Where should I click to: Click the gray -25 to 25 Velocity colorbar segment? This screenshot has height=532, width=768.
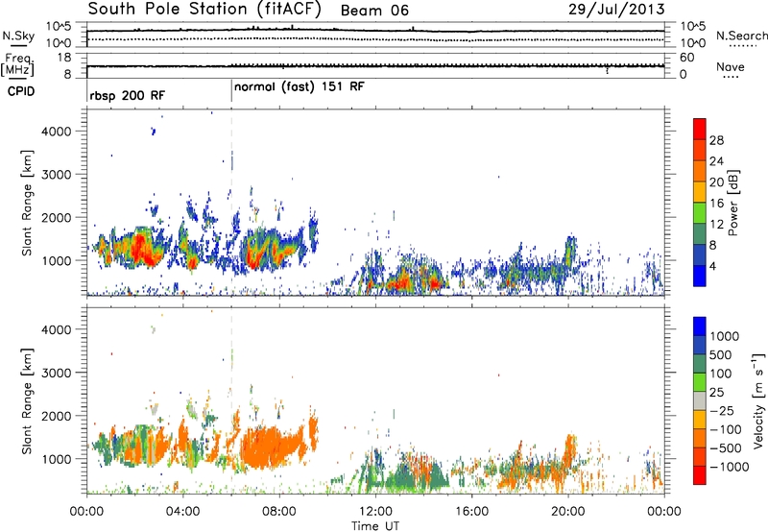(700, 400)
